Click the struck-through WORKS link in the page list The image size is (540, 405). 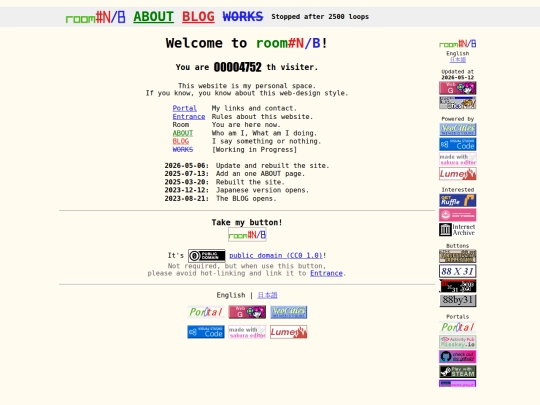pos(183,149)
